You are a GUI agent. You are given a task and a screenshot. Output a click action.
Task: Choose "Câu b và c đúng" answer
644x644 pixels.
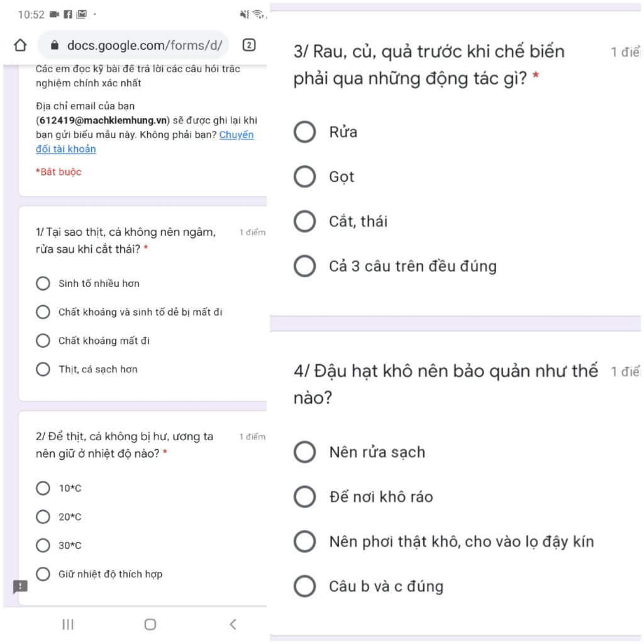click(x=305, y=586)
